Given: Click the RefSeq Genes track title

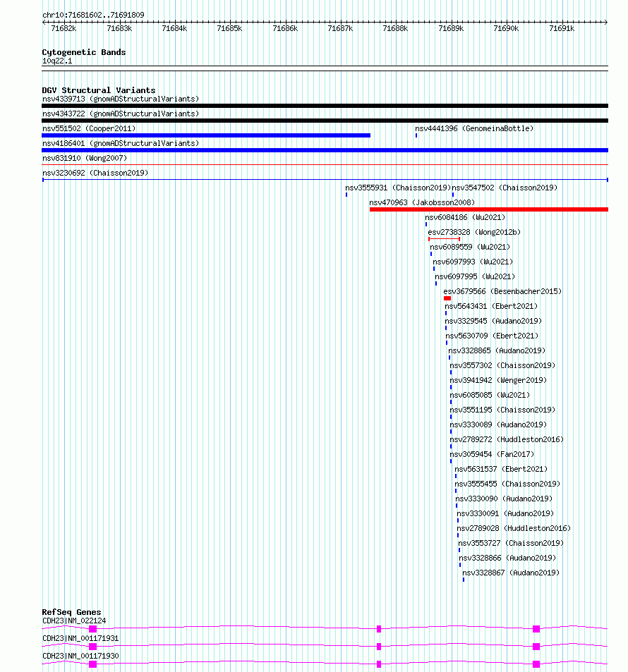Looking at the screenshot, I should [71, 612].
